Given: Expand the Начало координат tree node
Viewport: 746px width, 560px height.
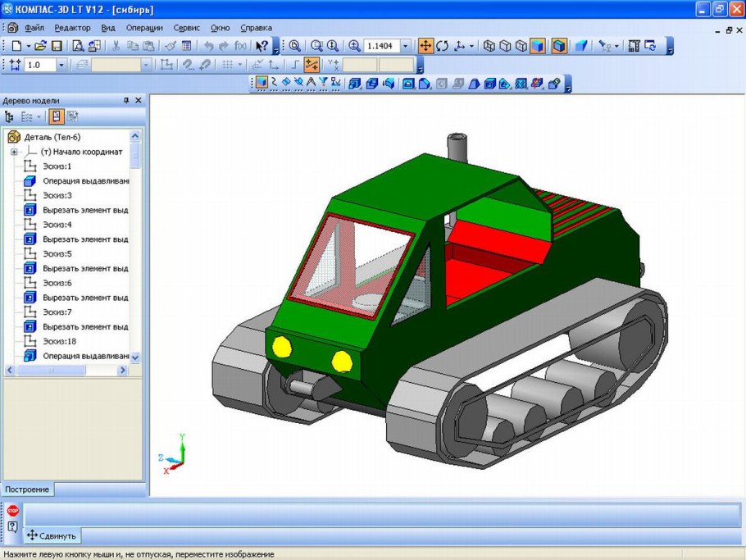Looking at the screenshot, I should point(14,152).
